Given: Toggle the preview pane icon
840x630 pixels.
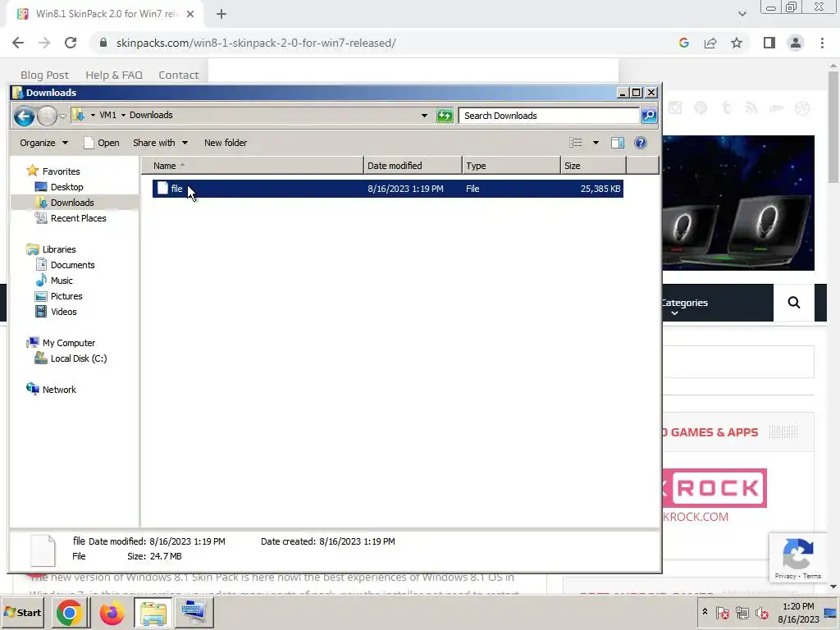Looking at the screenshot, I should 618,143.
